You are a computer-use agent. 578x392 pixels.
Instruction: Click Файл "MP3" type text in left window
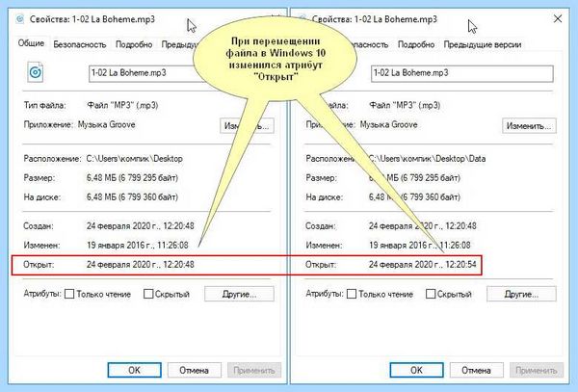coord(122,105)
